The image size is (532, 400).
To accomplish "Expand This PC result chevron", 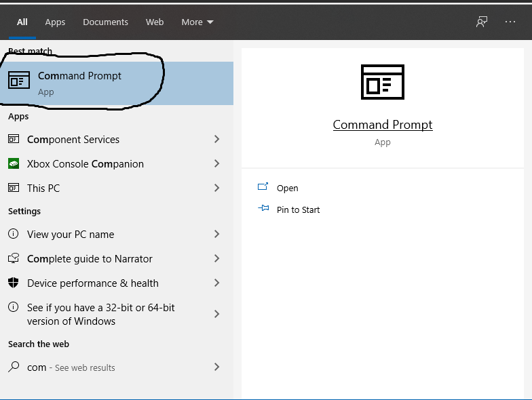I will [217, 188].
